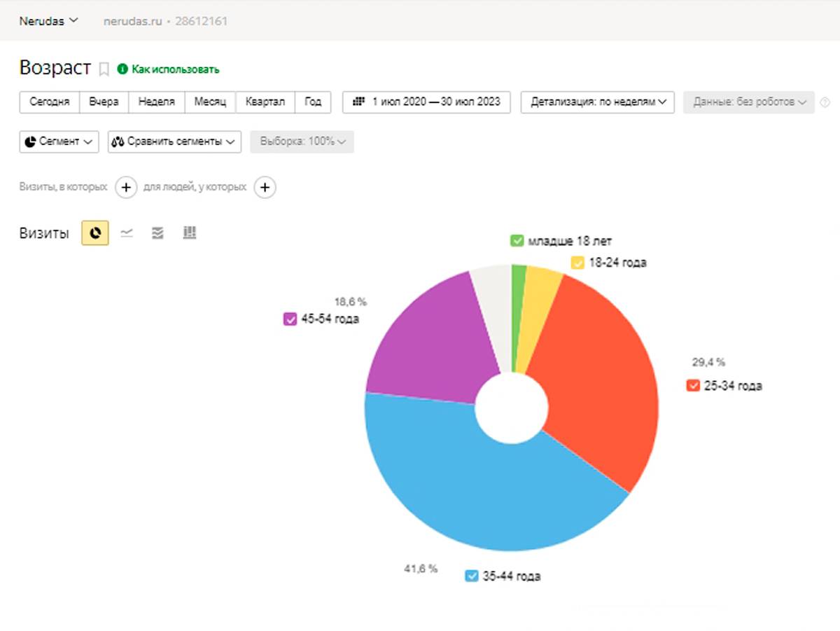Select the 'Квартал' period tab
This screenshot has height=631, width=840.
265,102
